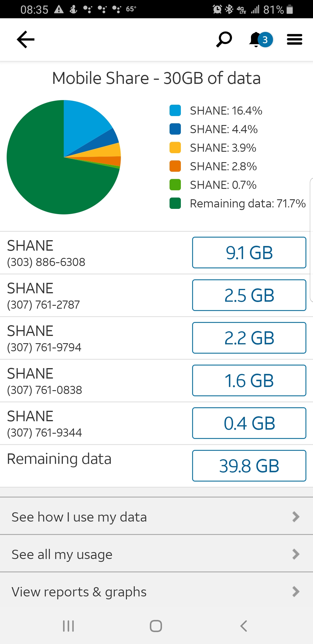The width and height of the screenshot is (313, 644).
Task: Tap the 39.8 GB remaining data button
Action: (249, 466)
